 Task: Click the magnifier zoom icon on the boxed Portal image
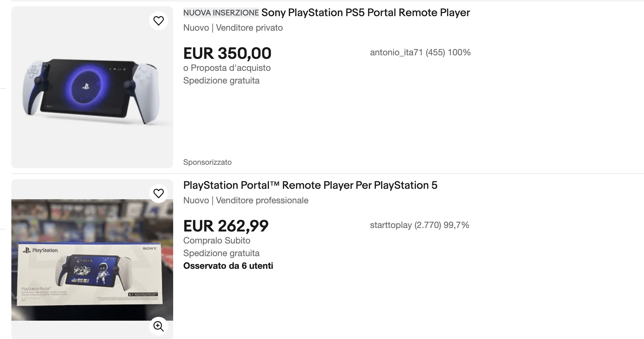click(158, 326)
